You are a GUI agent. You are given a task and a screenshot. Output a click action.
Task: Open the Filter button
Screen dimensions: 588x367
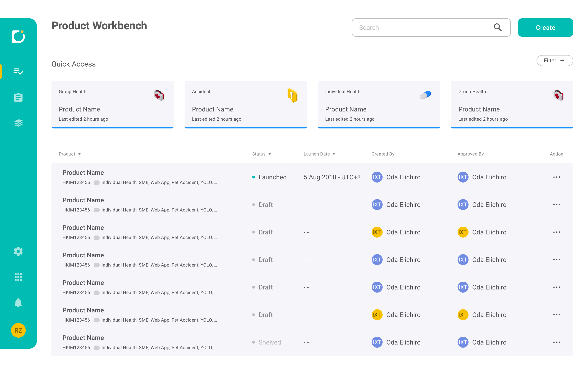pos(554,60)
